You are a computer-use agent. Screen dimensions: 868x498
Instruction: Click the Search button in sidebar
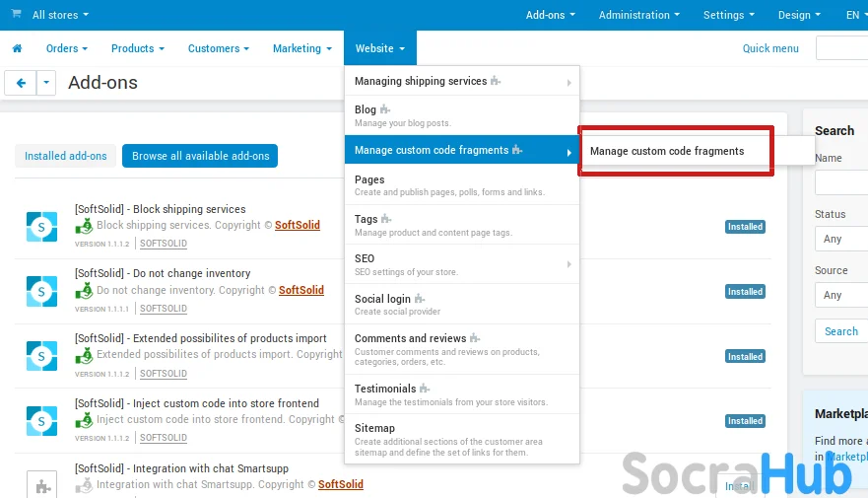tap(841, 331)
